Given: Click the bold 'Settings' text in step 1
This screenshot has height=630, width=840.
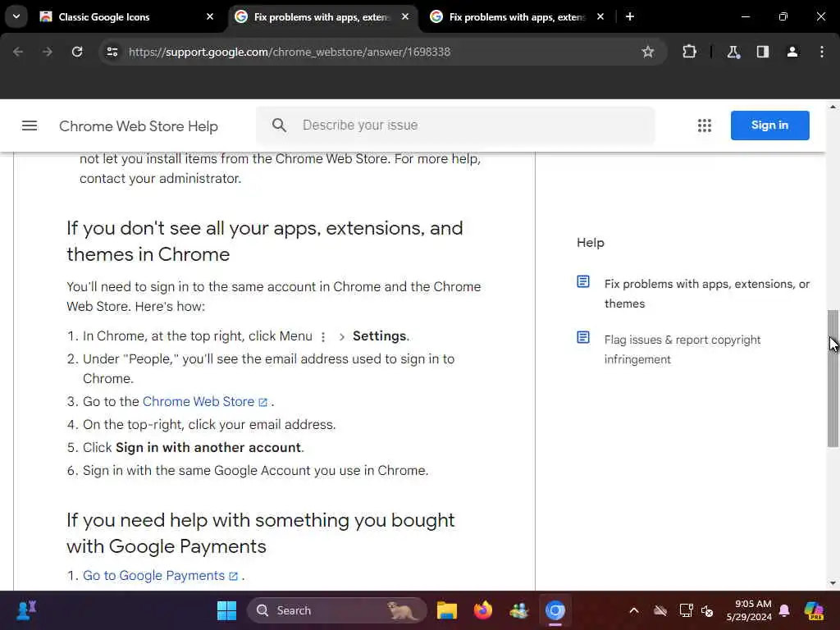Looking at the screenshot, I should point(379,336).
